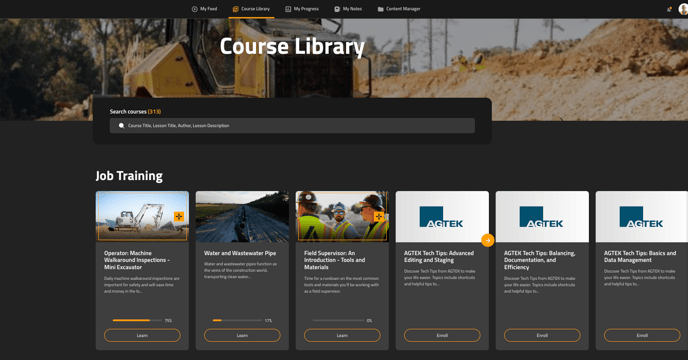The width and height of the screenshot is (688, 360).
Task: Open the My Notes tab
Action: click(x=348, y=9)
